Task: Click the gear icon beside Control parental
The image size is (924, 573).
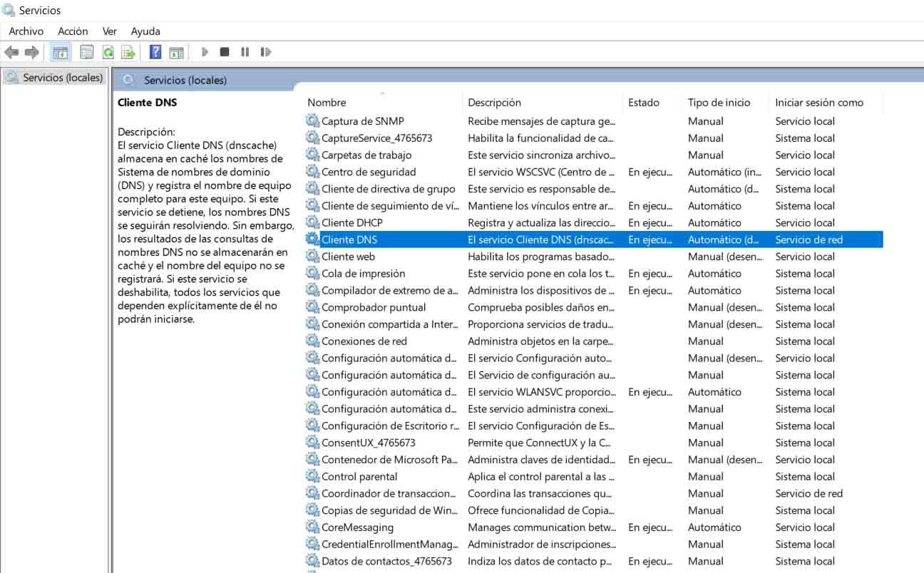Action: pos(312,477)
